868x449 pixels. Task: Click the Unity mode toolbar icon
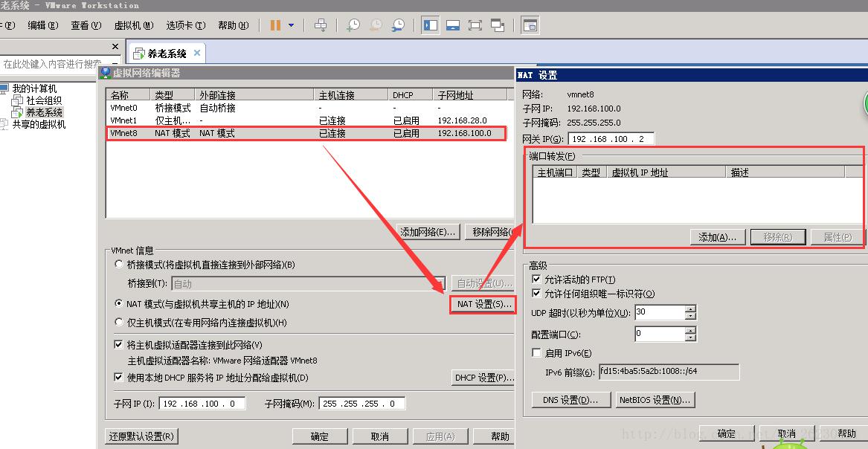[497, 25]
